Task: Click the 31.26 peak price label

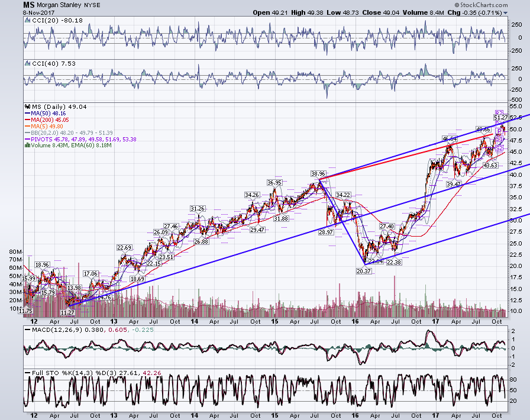Action: tap(198, 209)
